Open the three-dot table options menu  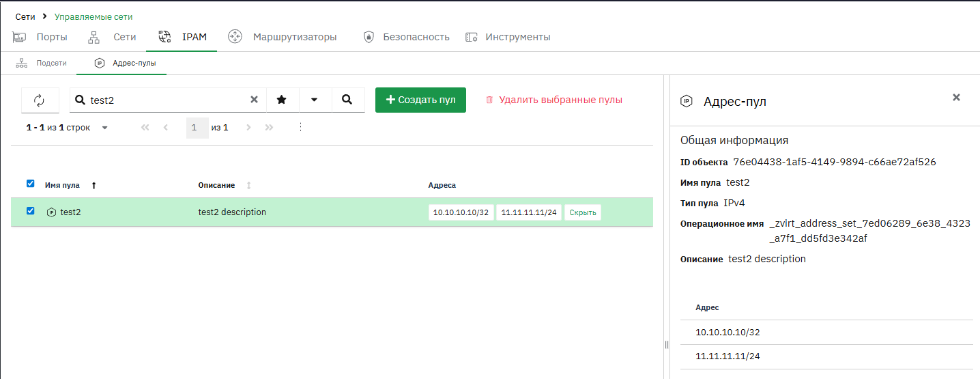300,127
